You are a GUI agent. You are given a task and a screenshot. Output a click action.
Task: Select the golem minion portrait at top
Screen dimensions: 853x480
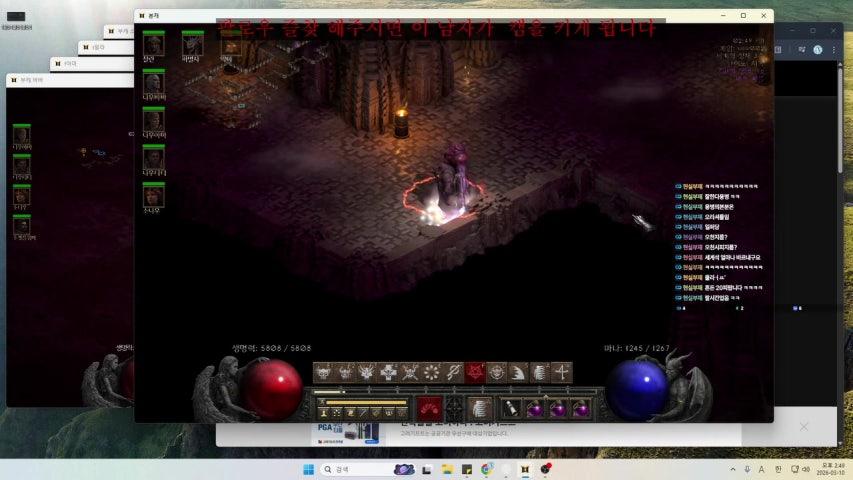(193, 44)
